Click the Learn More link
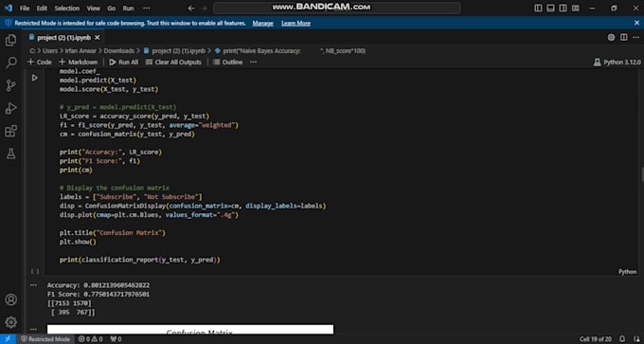The image size is (644, 344). coord(295,24)
